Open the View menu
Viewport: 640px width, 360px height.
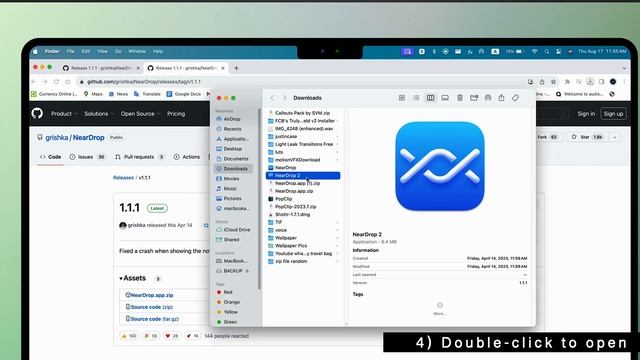coord(102,51)
